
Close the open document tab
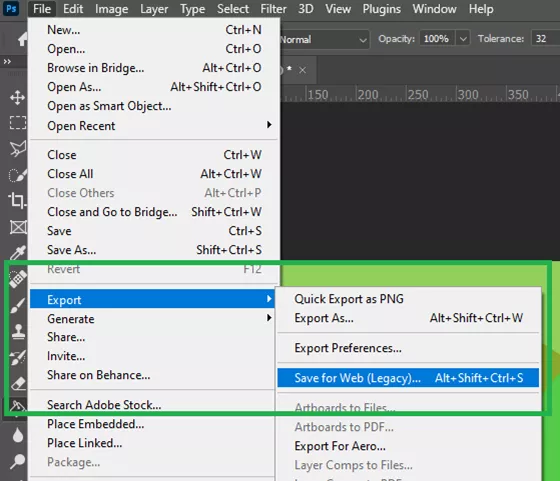tap(302, 70)
